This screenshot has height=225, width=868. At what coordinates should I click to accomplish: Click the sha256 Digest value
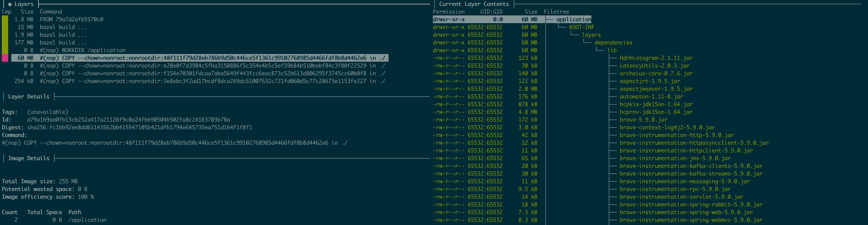point(139,127)
